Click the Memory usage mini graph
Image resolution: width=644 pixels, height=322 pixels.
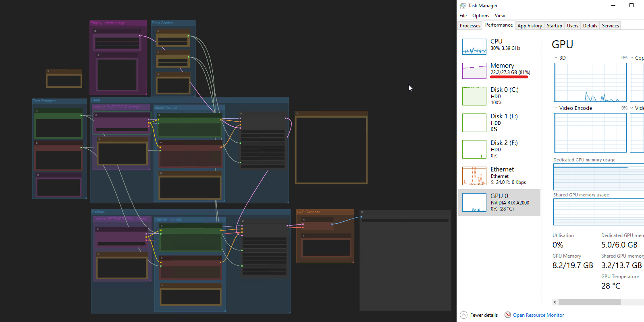click(x=474, y=71)
